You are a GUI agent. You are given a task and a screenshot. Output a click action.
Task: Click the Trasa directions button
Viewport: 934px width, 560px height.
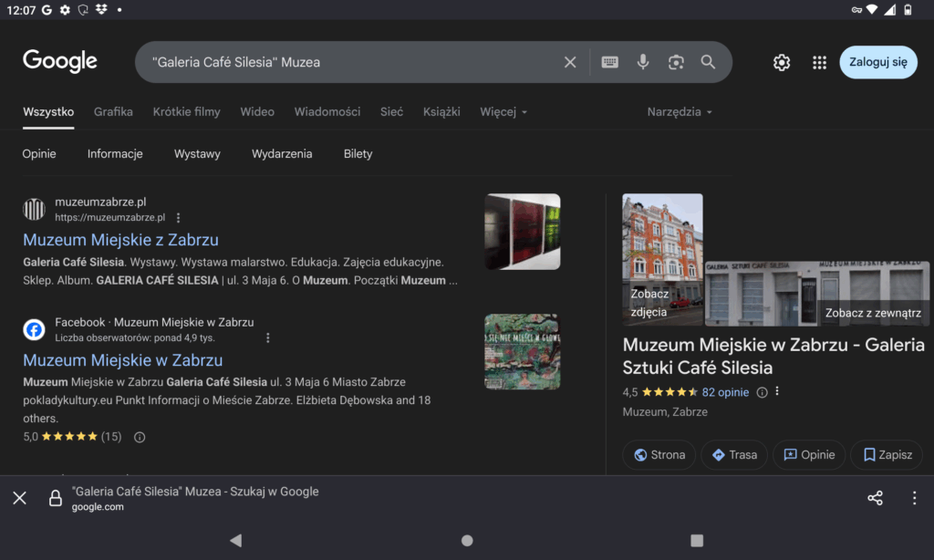click(x=734, y=454)
